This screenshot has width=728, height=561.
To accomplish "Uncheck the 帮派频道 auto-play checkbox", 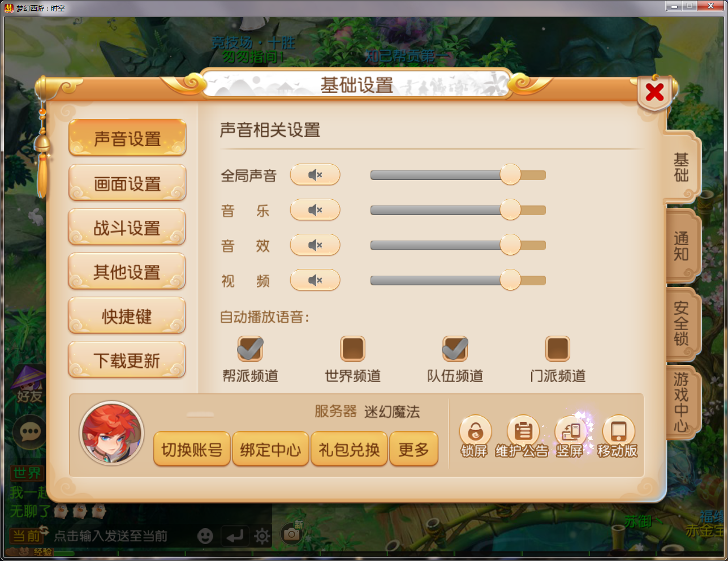I will (x=250, y=348).
